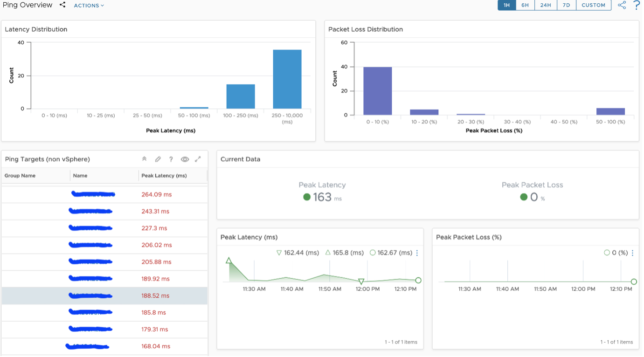Toggle the eye icon in Ping Targets widget
Screen dimensions: 644x357
click(x=185, y=159)
